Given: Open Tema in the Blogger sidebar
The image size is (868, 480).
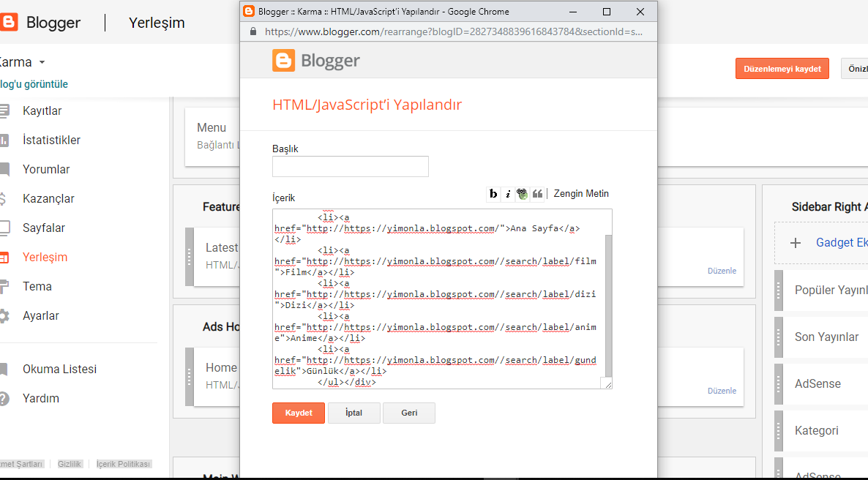Looking at the screenshot, I should click(37, 287).
